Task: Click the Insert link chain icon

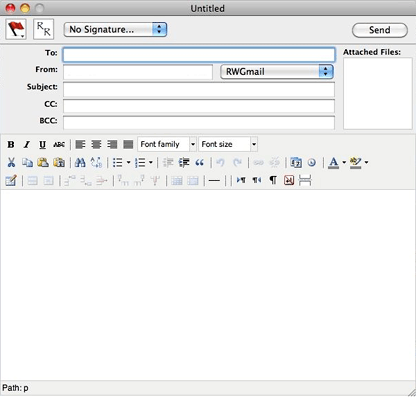Action: pyautogui.click(x=258, y=162)
